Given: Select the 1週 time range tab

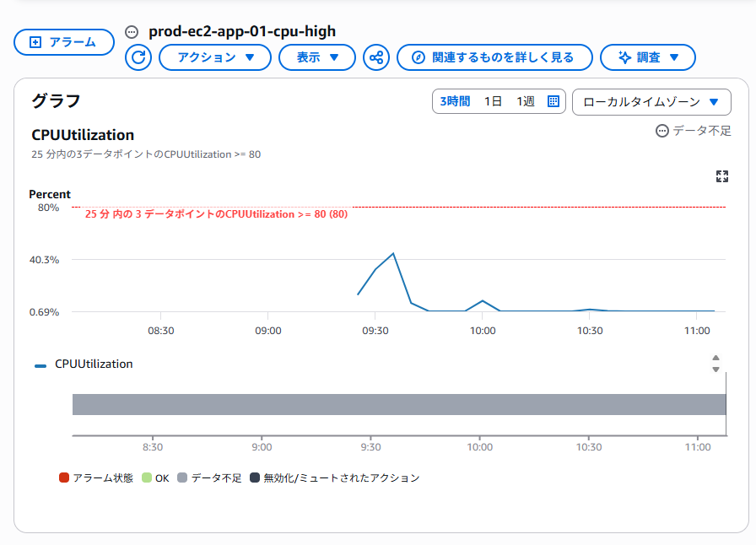Looking at the screenshot, I should (526, 101).
